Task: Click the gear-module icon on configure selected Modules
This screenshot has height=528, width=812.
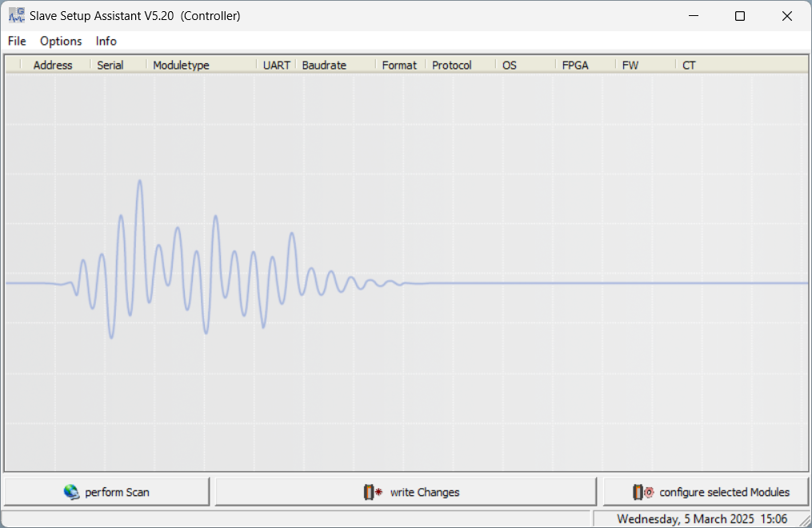Action: [x=641, y=492]
